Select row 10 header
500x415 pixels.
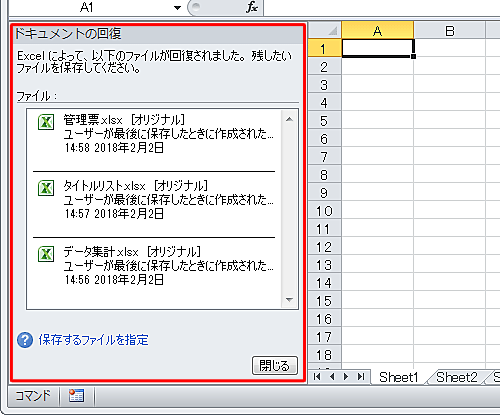pos(325,211)
